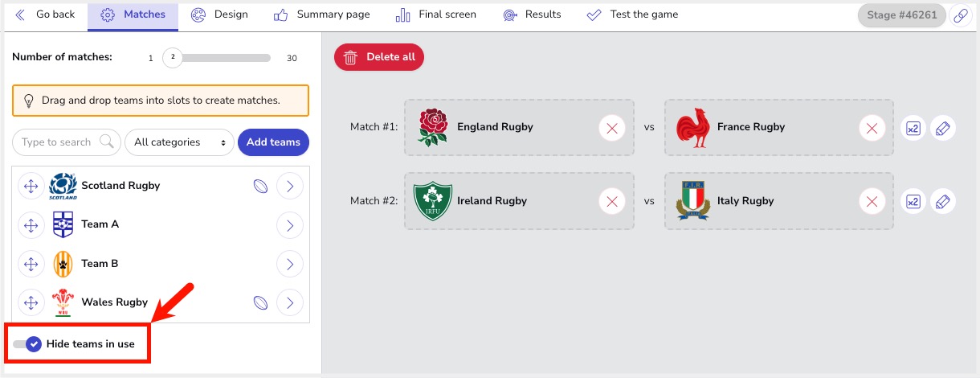Click the Number of matches slider handle

173,58
